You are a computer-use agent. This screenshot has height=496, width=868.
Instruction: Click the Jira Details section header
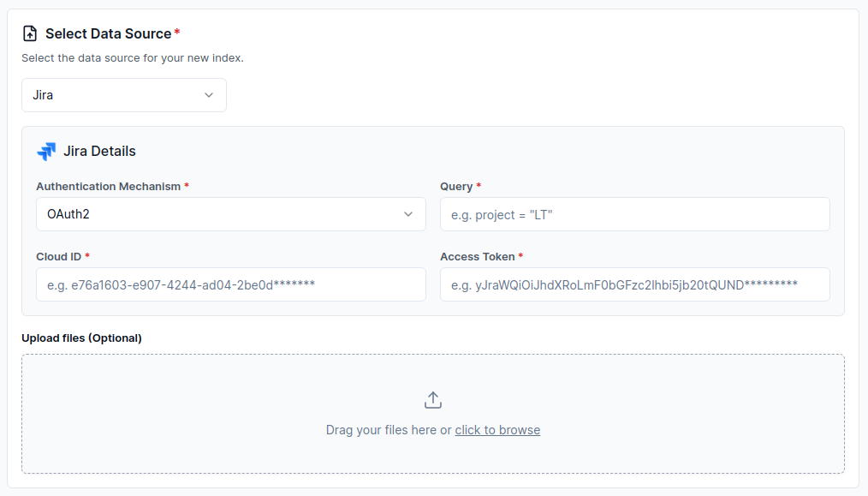coord(100,151)
